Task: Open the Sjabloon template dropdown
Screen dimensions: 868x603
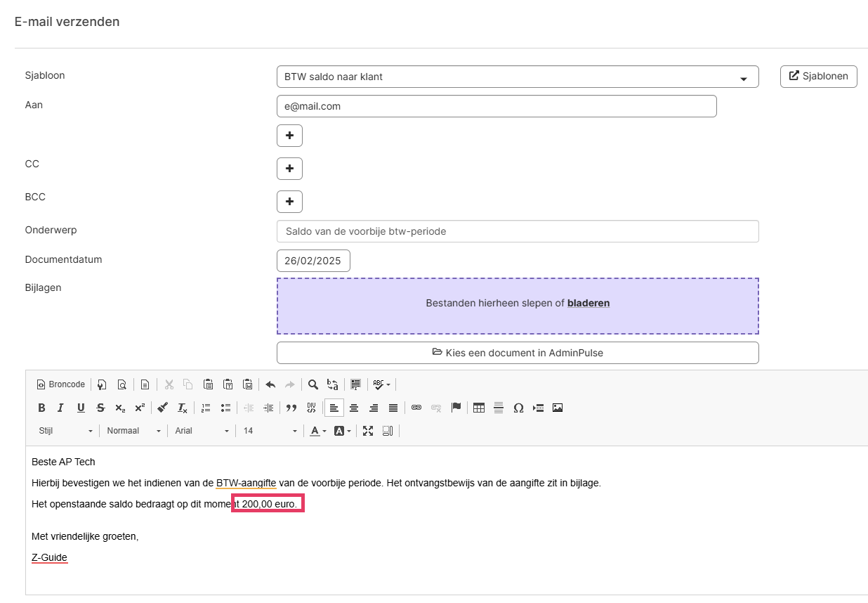Action: (x=518, y=77)
